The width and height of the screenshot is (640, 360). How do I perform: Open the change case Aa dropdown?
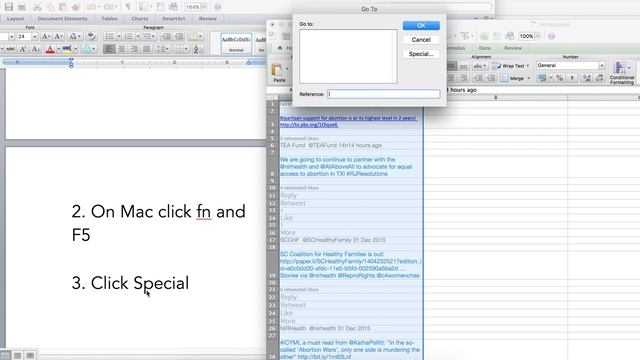pyautogui.click(x=74, y=37)
